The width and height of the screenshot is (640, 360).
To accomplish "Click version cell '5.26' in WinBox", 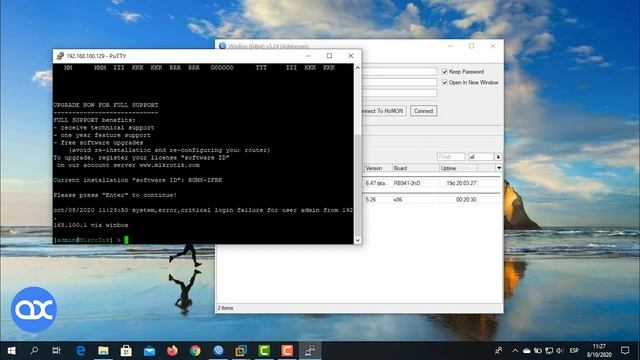I will (x=371, y=200).
